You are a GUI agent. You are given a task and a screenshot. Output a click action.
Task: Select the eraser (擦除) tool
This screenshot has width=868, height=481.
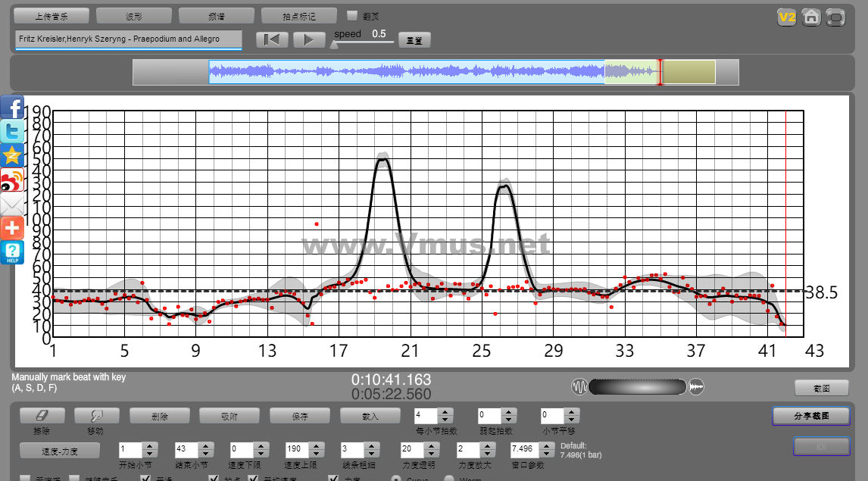(x=42, y=416)
